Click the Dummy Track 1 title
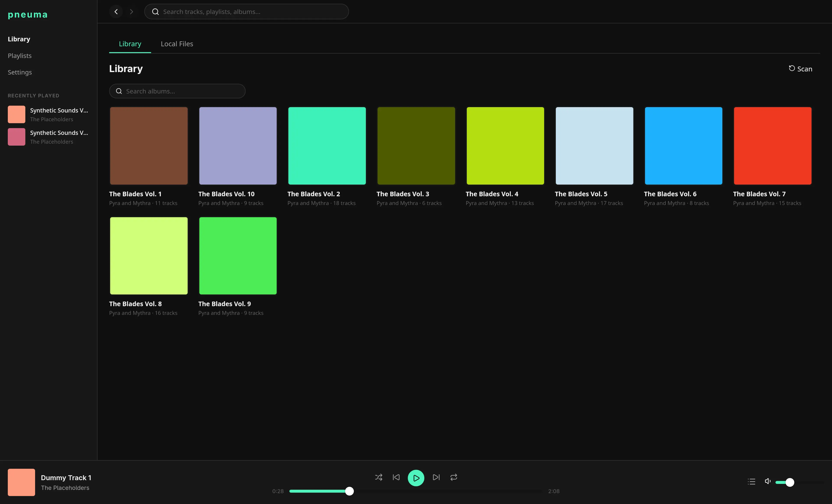The image size is (832, 504). coord(66,478)
